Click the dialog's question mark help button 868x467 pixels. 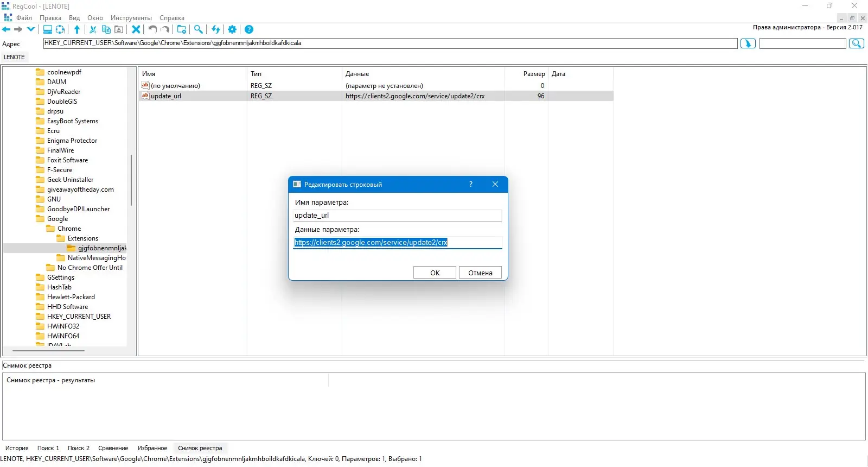pos(471,184)
